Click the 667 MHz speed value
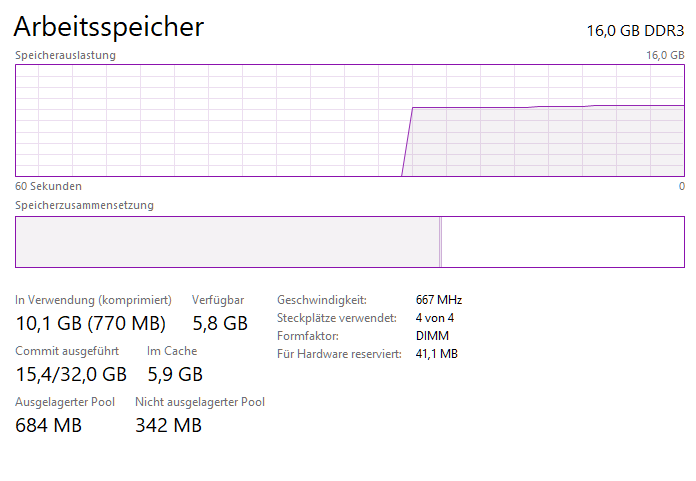 tap(438, 300)
